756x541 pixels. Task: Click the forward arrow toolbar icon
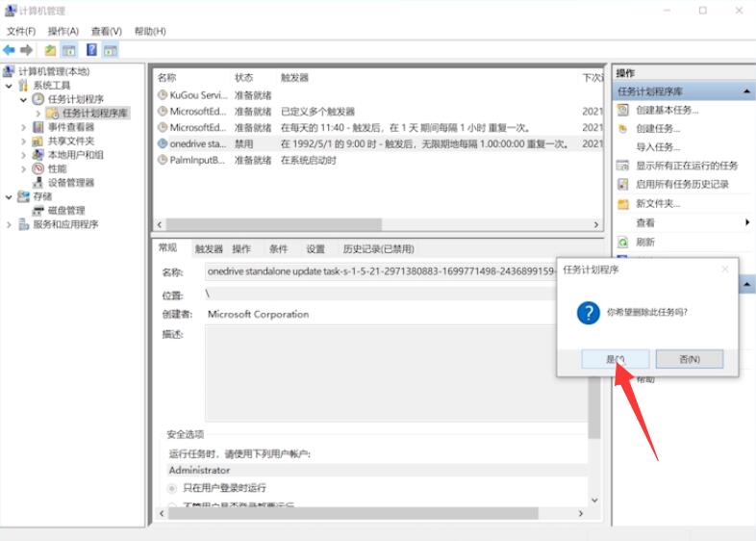(27, 50)
